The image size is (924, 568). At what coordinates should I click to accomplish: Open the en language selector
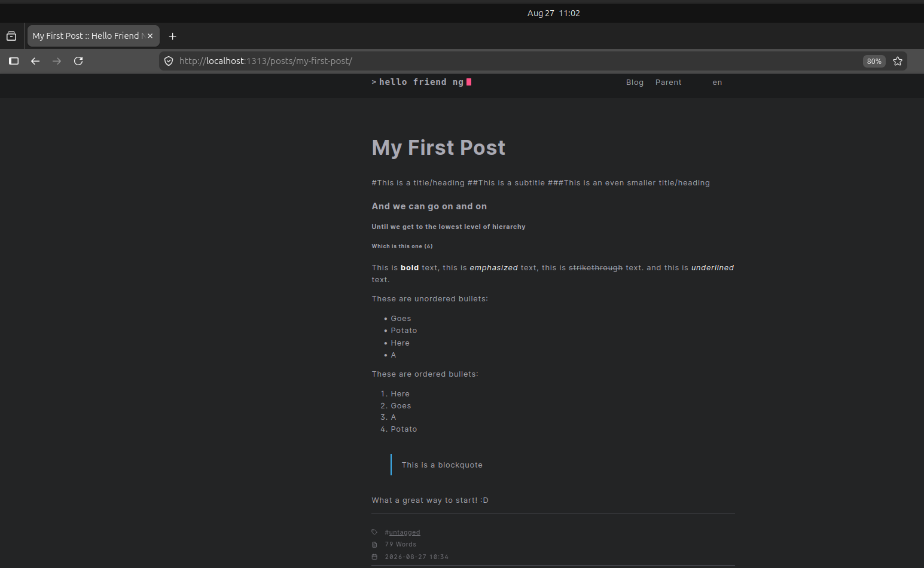717,83
